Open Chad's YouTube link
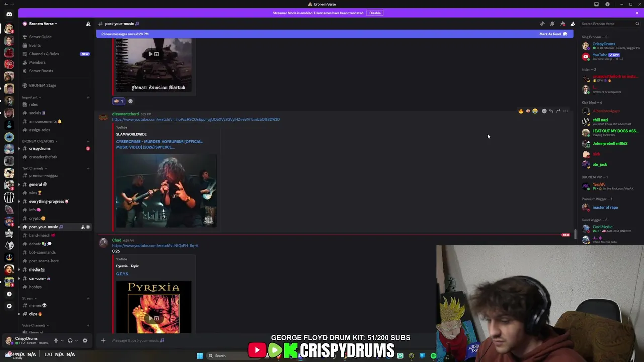 coord(155,246)
